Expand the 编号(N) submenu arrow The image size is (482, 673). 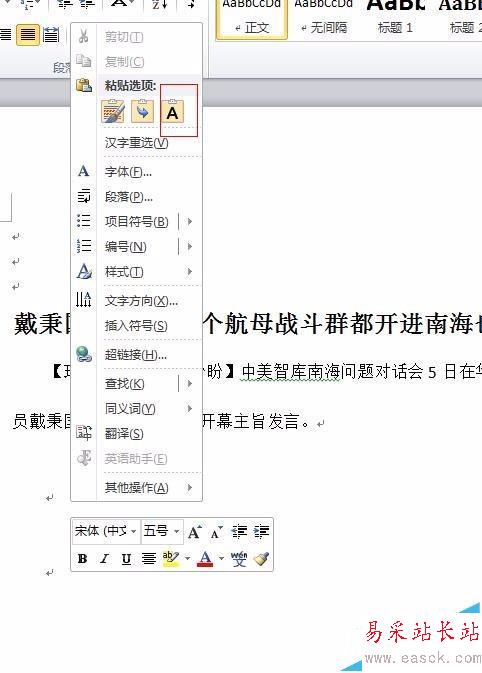[189, 247]
